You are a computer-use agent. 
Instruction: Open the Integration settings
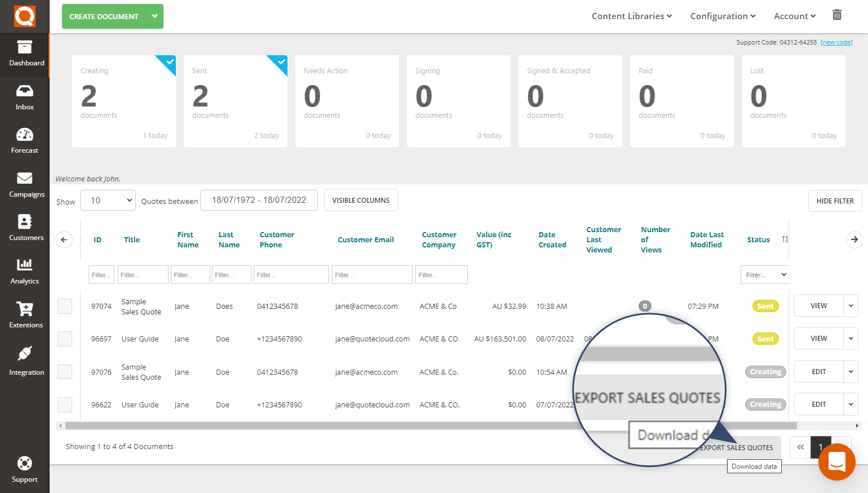[x=24, y=361]
